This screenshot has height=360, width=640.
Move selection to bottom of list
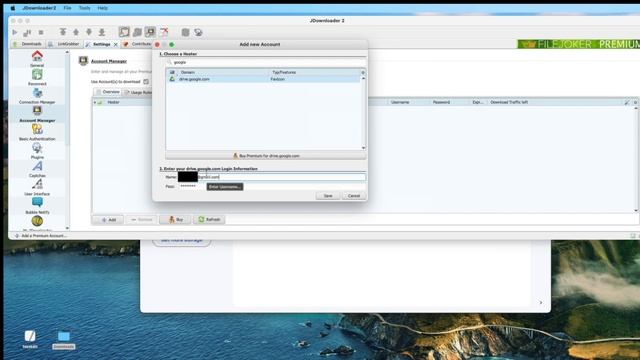[x=102, y=32]
